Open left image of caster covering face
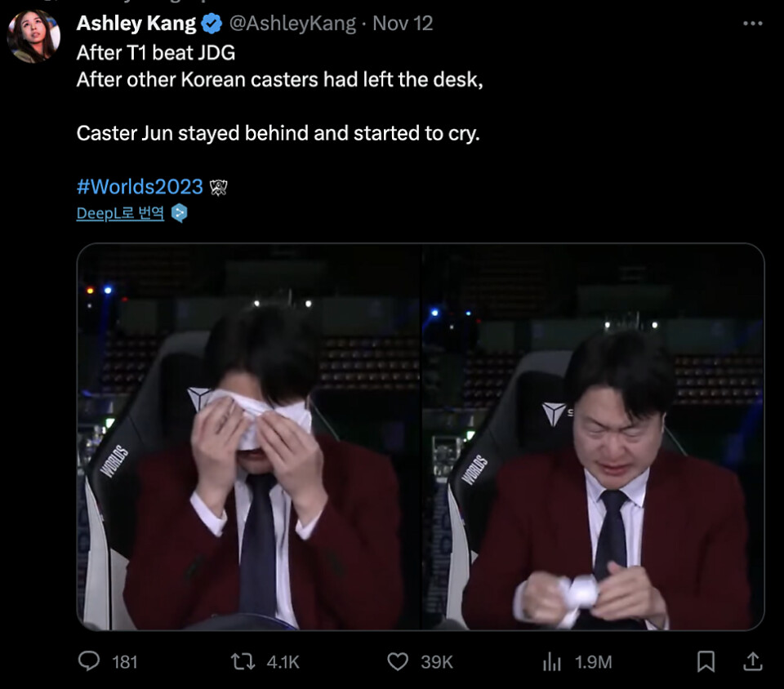Screen dimensions: 784x689 tap(249, 437)
